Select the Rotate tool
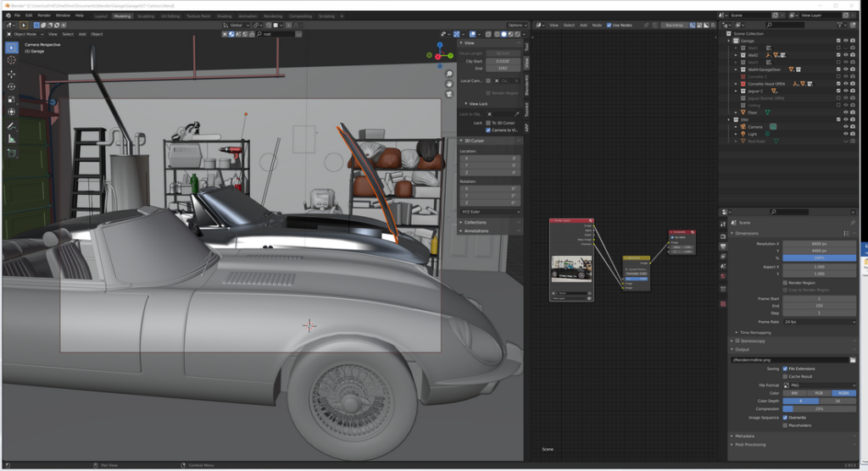 point(11,86)
